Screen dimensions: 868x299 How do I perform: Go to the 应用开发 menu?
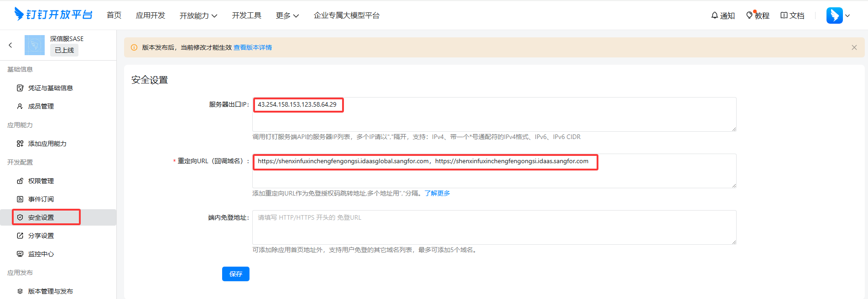coord(151,15)
